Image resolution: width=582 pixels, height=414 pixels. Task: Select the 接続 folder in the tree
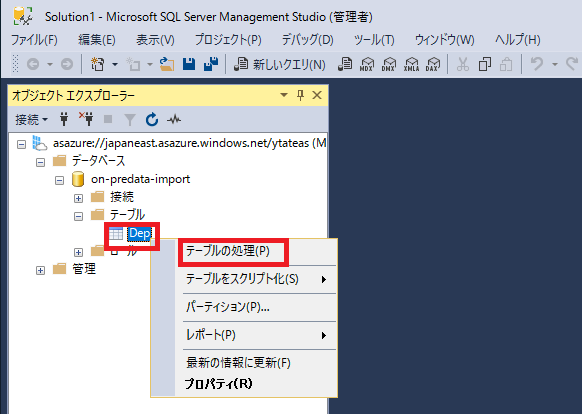121,197
